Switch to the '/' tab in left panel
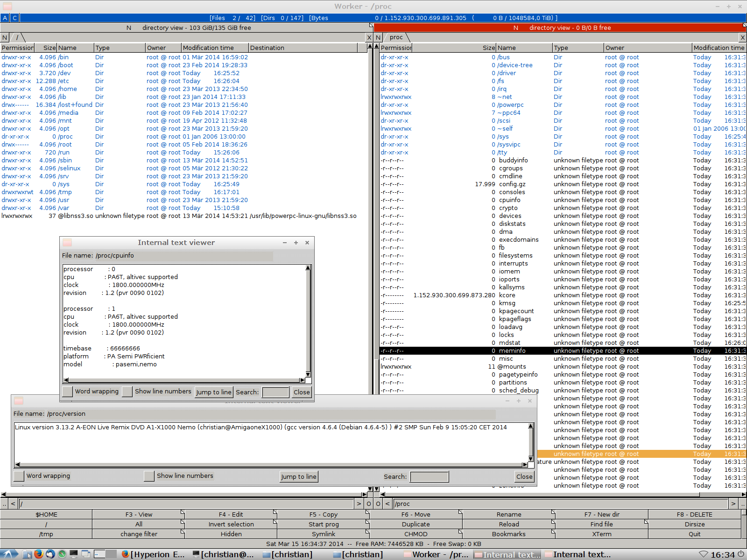 (17, 37)
